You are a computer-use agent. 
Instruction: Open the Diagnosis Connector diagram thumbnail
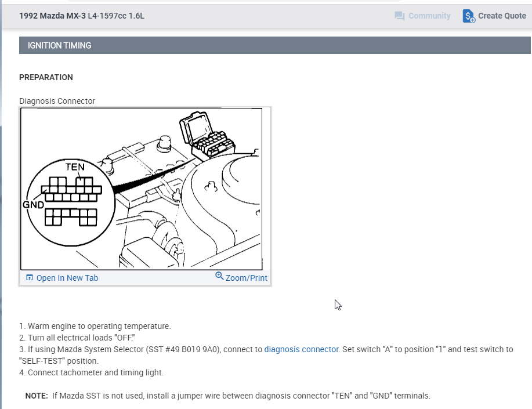click(142, 189)
